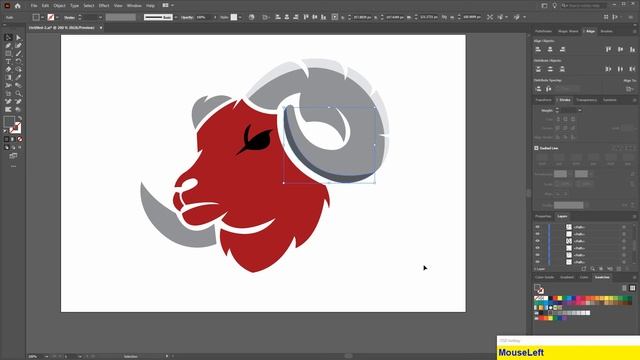640x360 pixels.
Task: Click the Opacity field in control bar
Action: pos(204,17)
